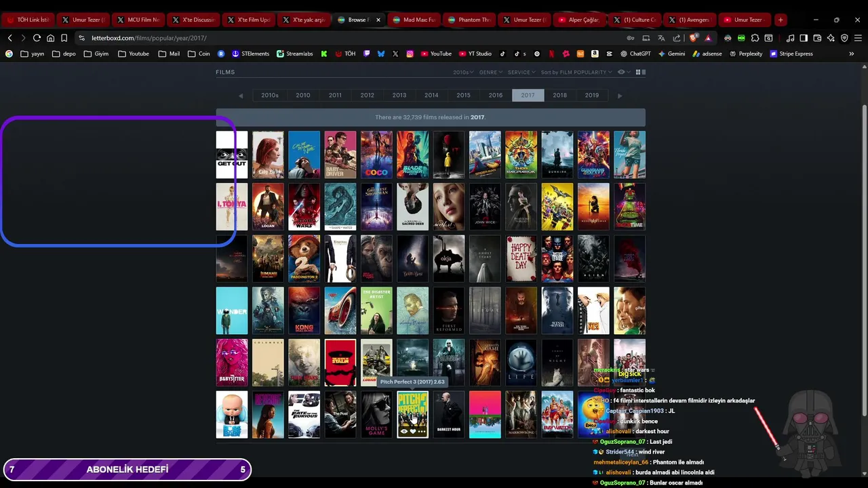This screenshot has width=868, height=488.
Task: Switch to Mad Max browser tab
Action: [415, 20]
